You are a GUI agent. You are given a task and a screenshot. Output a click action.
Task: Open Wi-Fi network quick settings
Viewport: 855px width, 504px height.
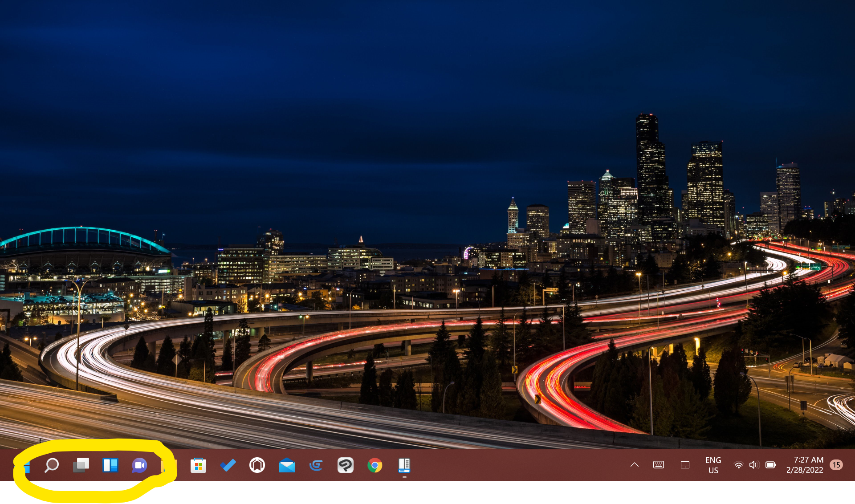(x=738, y=465)
